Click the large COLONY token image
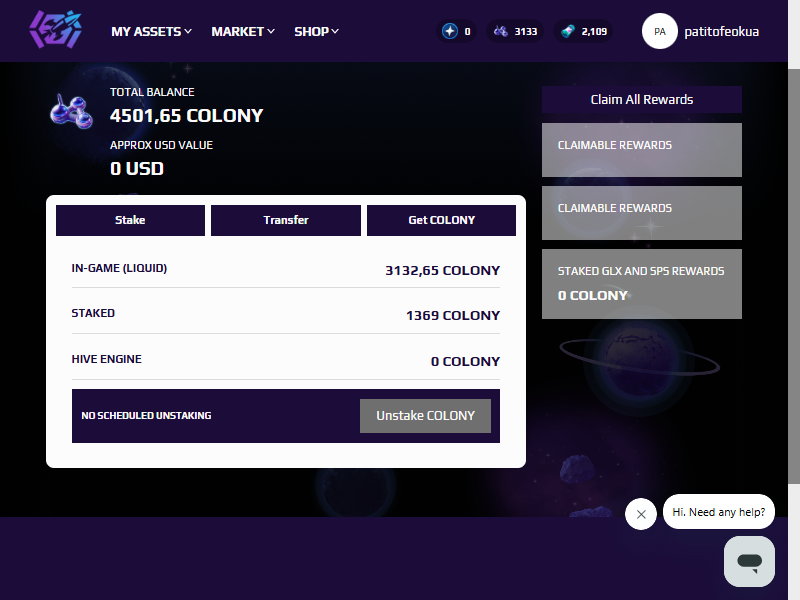 tap(71, 111)
